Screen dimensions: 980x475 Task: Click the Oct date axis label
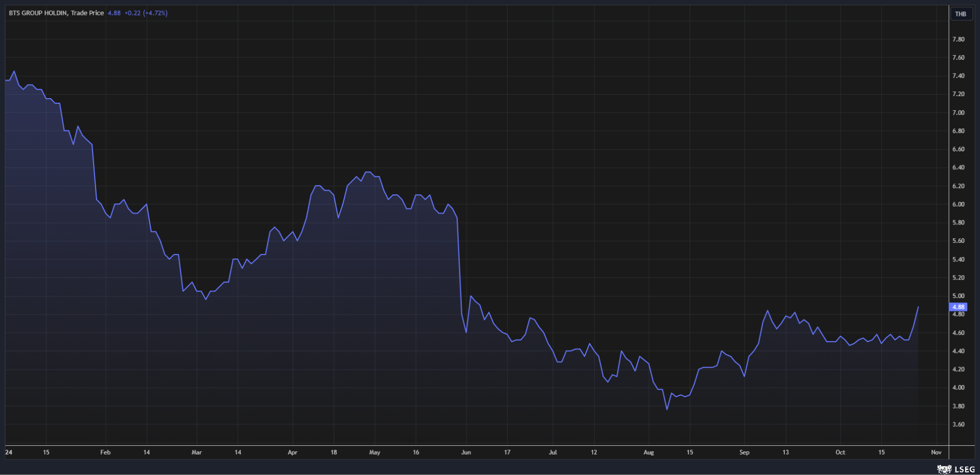click(x=840, y=452)
